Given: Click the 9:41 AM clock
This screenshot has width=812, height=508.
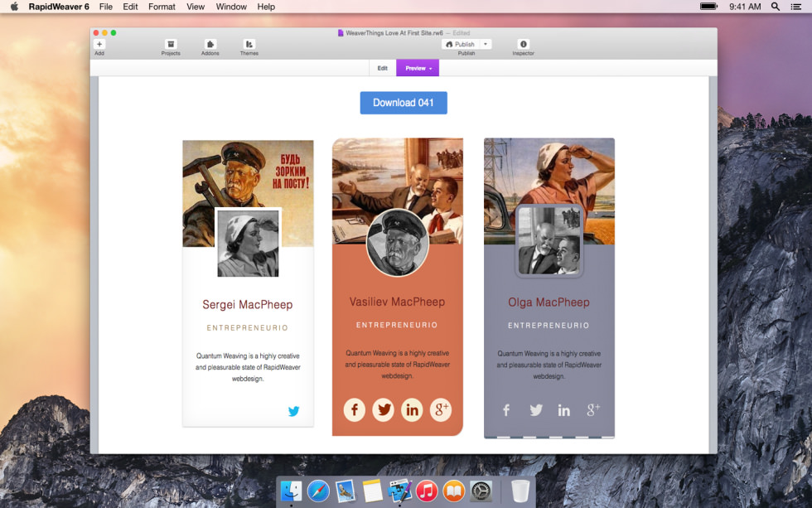Looking at the screenshot, I should coord(745,7).
